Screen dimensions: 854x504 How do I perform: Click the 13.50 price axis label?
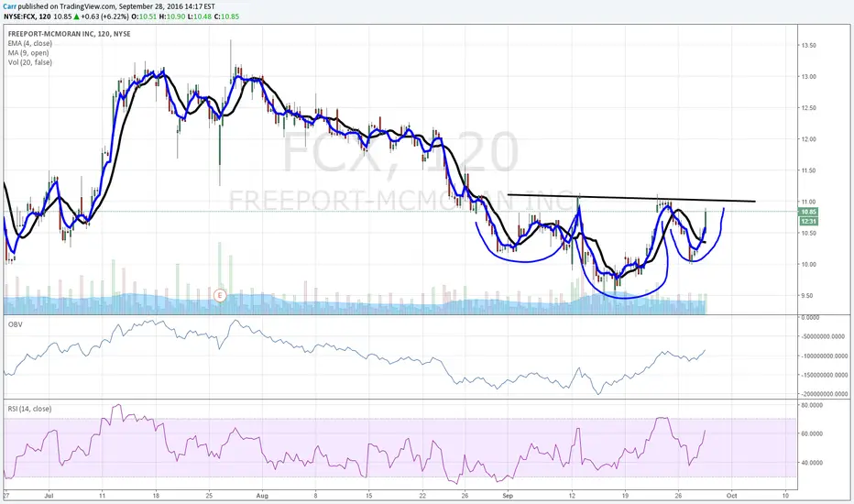pos(809,46)
